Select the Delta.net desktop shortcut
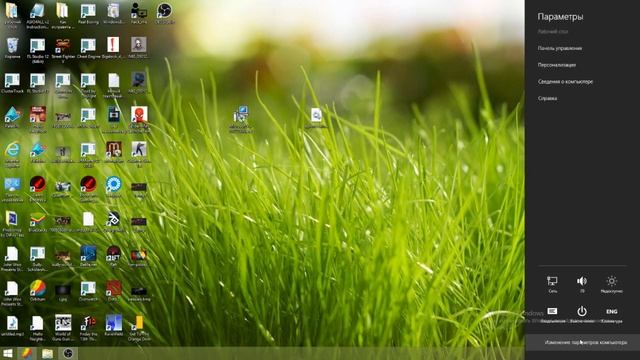The image size is (640, 360). 88,256
